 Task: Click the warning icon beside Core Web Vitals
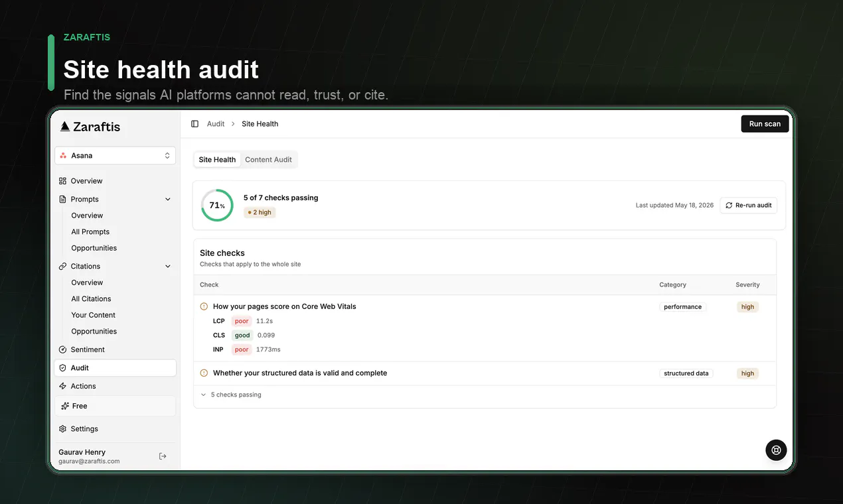click(204, 306)
